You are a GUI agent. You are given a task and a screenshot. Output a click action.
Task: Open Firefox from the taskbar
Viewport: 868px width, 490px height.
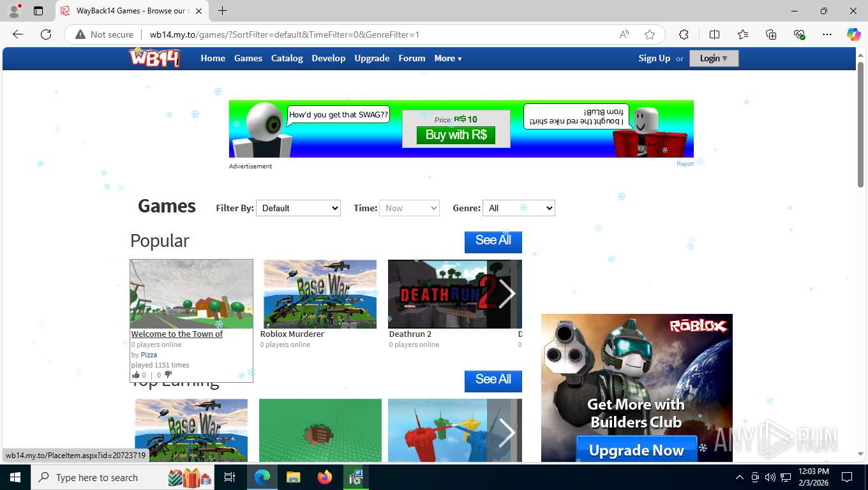click(x=325, y=477)
